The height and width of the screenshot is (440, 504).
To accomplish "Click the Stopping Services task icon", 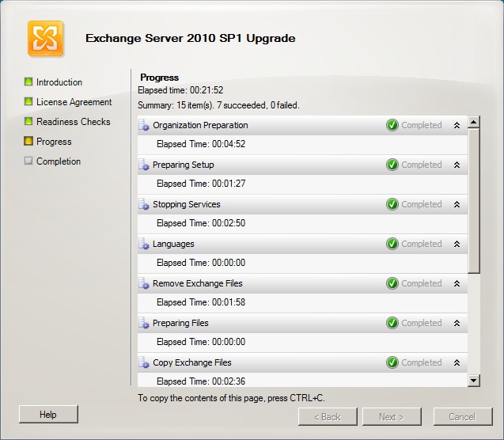I will coord(144,204).
